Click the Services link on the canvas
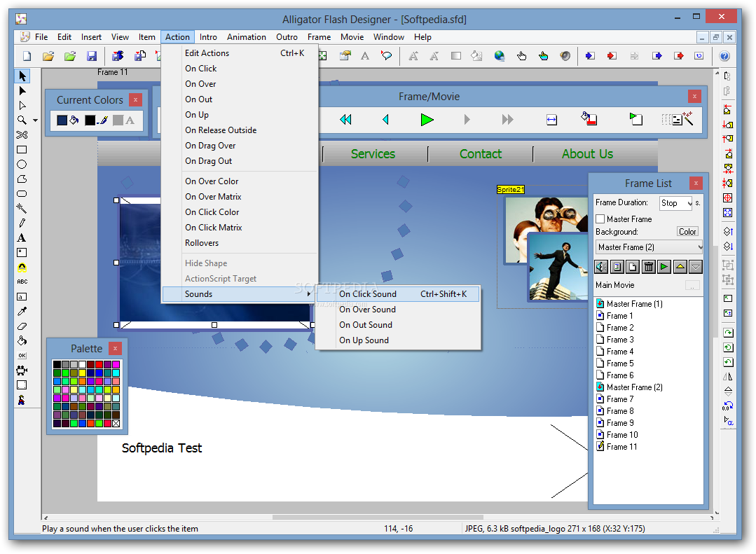 point(373,154)
